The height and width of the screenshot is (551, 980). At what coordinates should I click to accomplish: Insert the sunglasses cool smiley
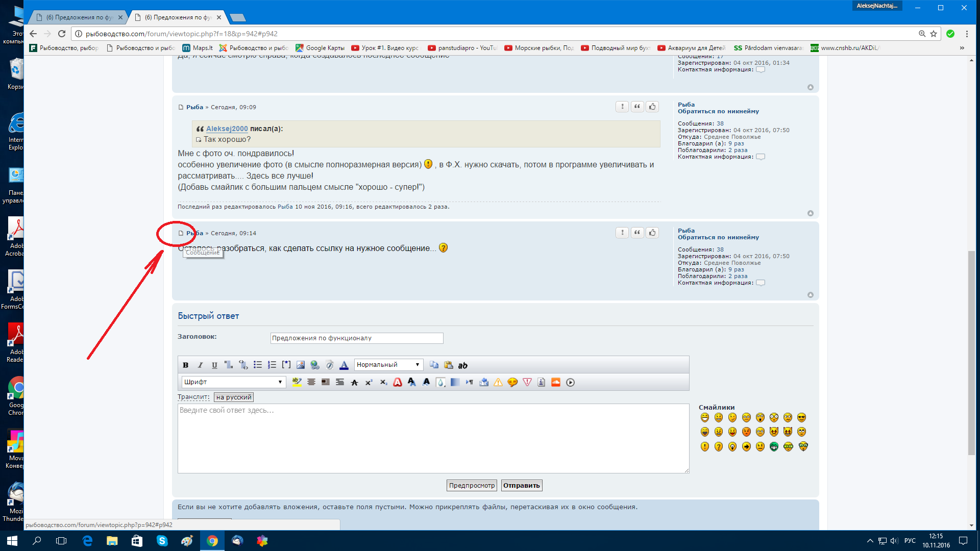[801, 417]
